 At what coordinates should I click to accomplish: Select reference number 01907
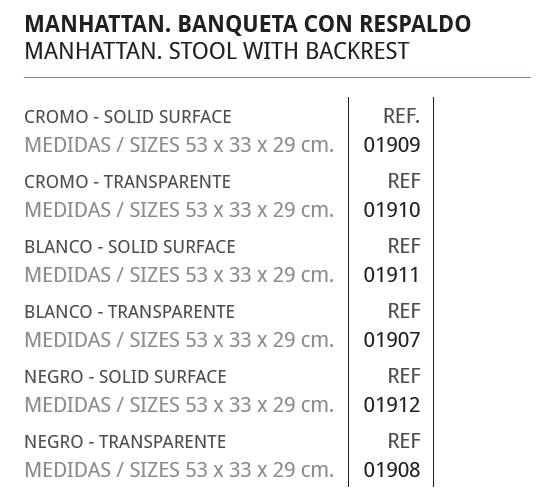click(392, 340)
